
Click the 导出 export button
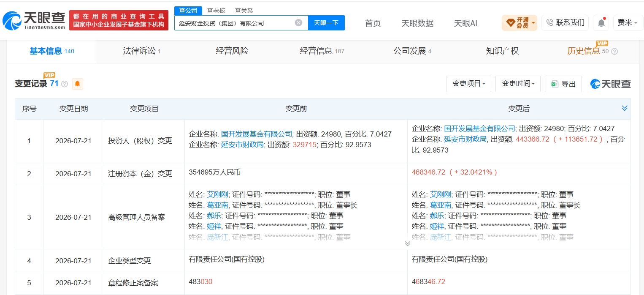pyautogui.click(x=563, y=84)
